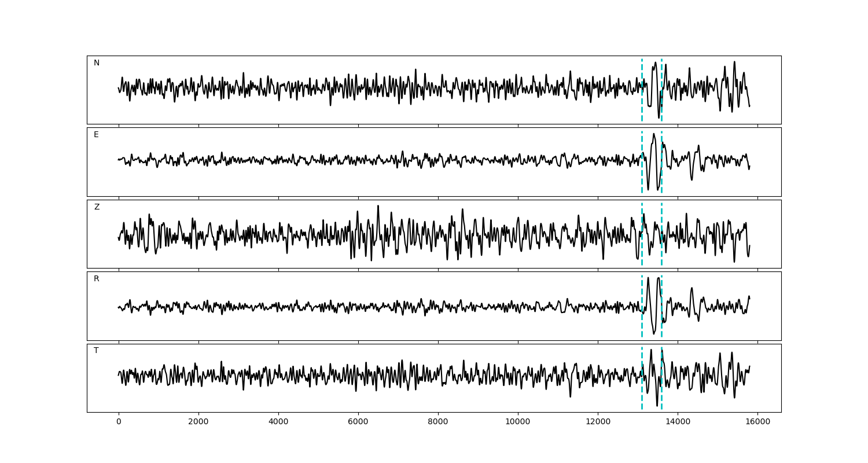
Task: Click the 10000 x-axis tick label
Action: point(518,422)
